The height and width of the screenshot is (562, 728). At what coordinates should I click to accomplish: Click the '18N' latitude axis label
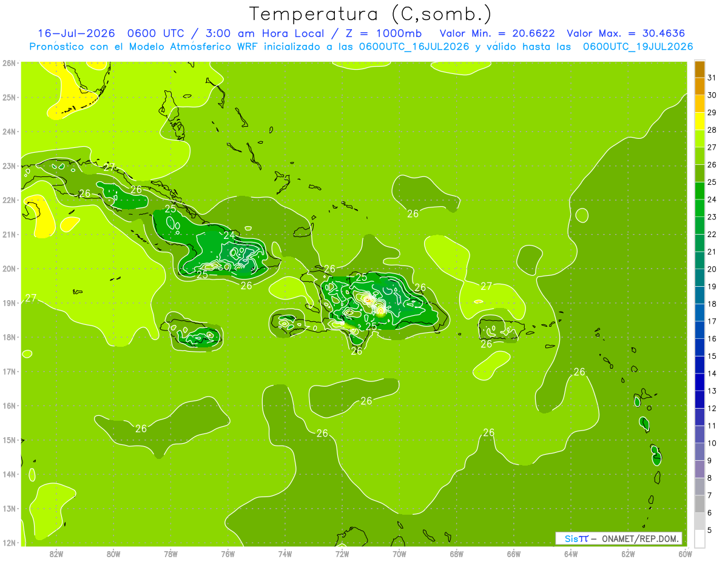[9, 337]
